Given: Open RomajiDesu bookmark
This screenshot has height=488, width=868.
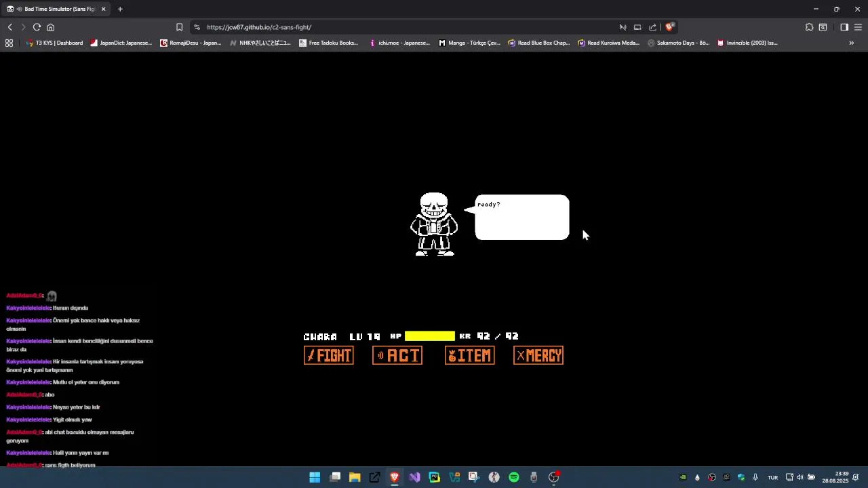Looking at the screenshot, I should coord(191,43).
